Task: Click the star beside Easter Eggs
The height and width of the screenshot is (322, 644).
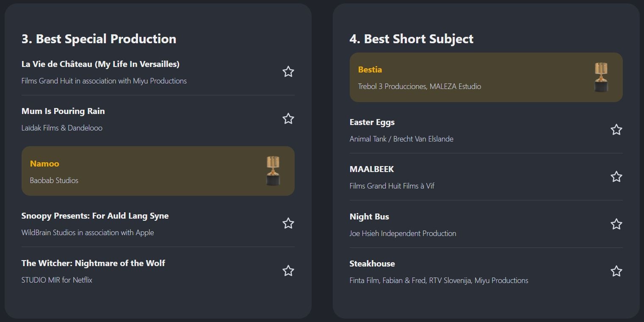Action: (616, 130)
